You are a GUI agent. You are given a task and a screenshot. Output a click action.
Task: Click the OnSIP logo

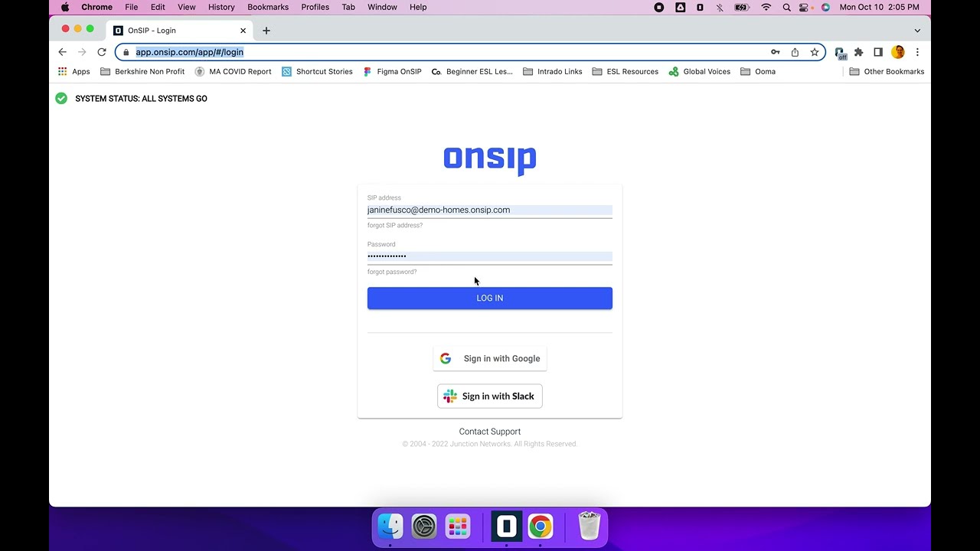(x=490, y=160)
